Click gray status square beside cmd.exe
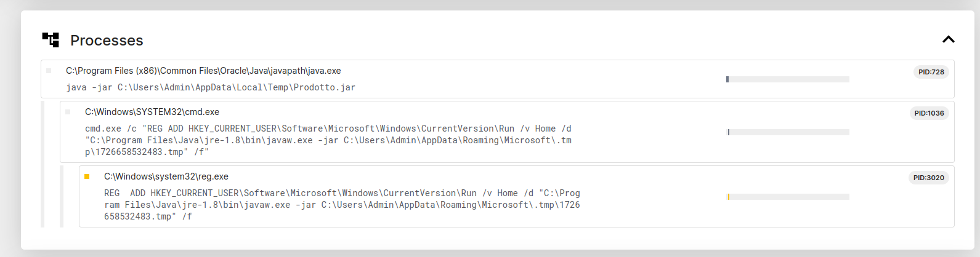The image size is (980, 257). click(x=68, y=112)
